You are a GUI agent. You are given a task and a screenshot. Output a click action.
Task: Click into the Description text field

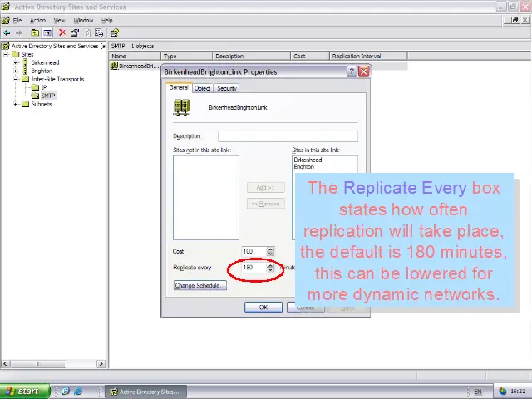point(288,135)
